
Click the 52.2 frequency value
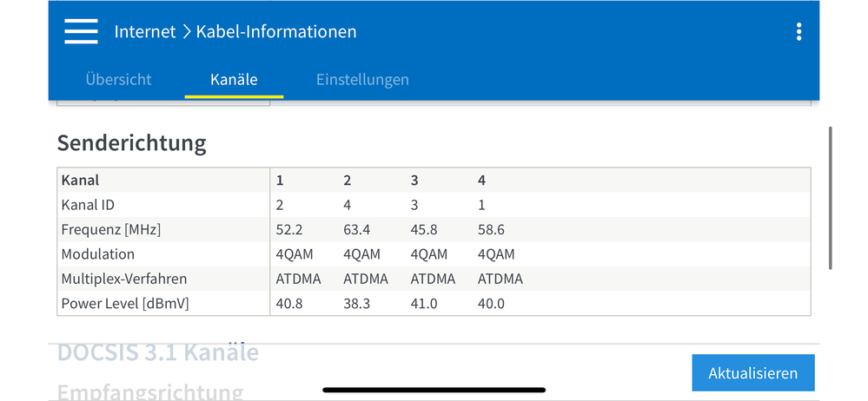tap(289, 230)
